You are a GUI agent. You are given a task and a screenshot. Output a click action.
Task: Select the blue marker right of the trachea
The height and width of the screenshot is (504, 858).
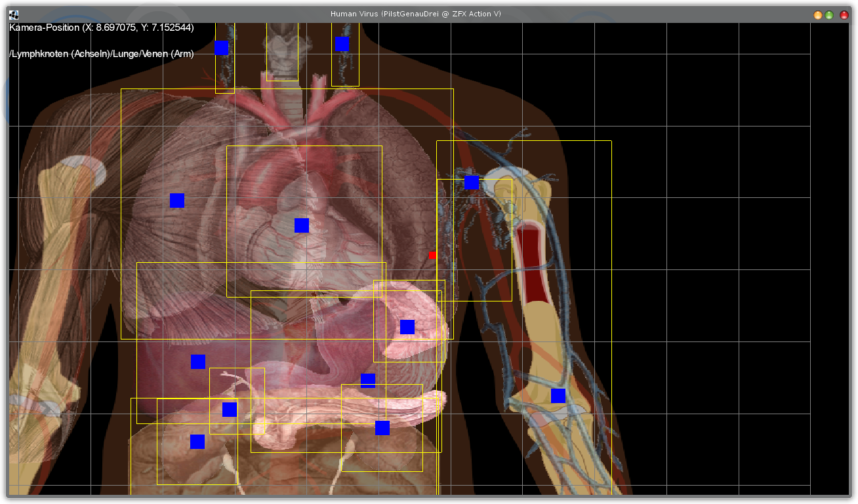point(342,44)
